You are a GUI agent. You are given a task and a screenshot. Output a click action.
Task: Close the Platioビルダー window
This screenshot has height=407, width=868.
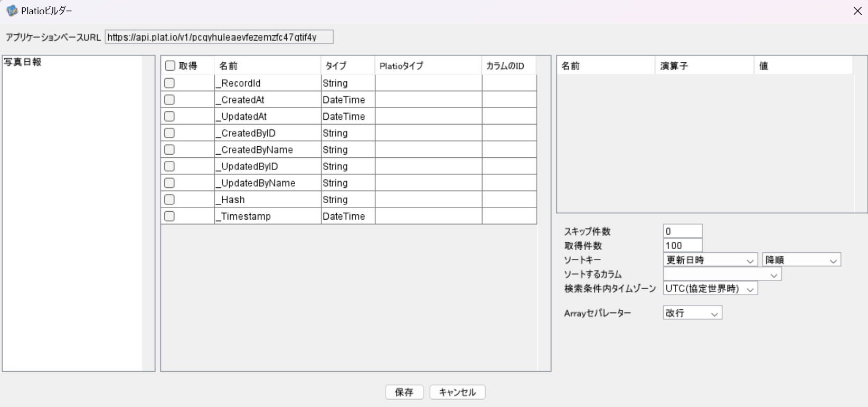pos(857,11)
